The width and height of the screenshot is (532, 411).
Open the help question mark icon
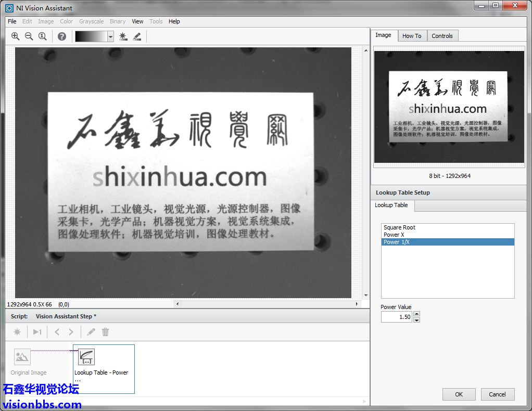click(62, 36)
